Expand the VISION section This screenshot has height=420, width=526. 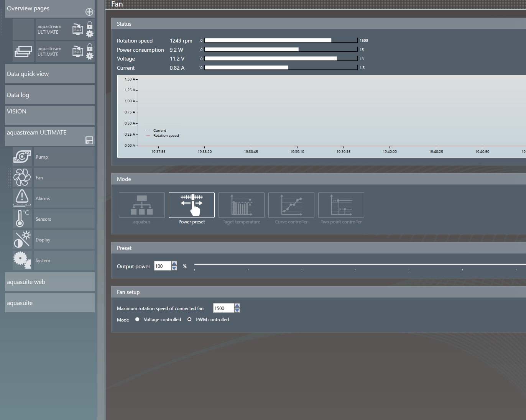point(50,115)
